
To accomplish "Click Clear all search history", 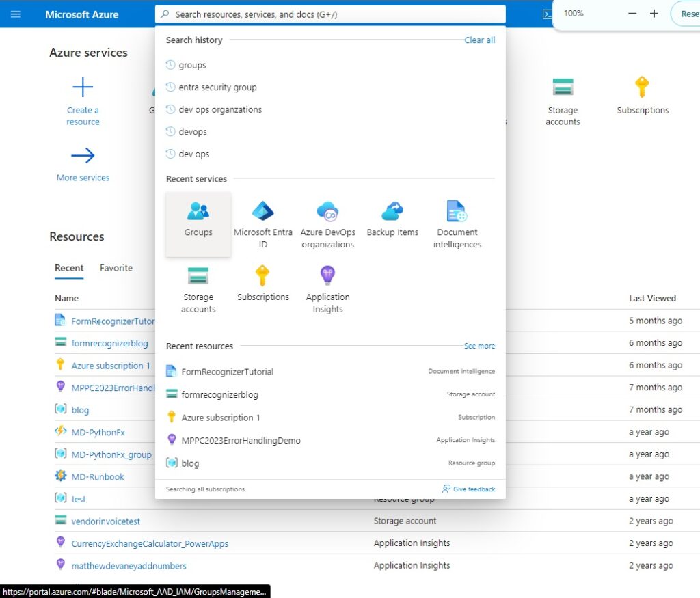I will (479, 40).
